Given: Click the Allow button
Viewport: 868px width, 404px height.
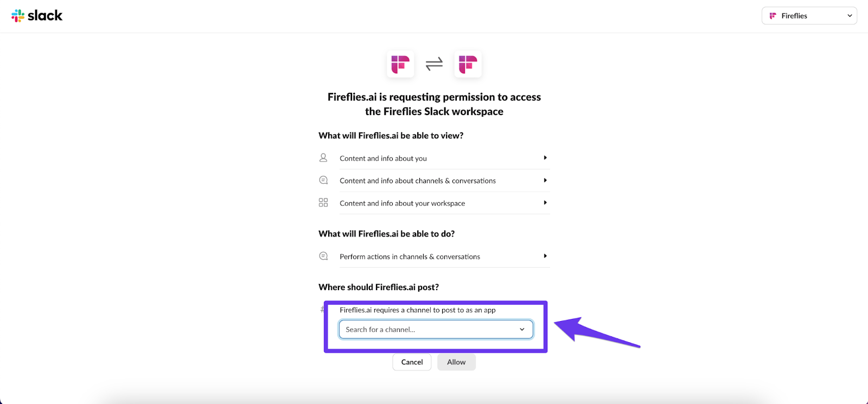Looking at the screenshot, I should 456,362.
